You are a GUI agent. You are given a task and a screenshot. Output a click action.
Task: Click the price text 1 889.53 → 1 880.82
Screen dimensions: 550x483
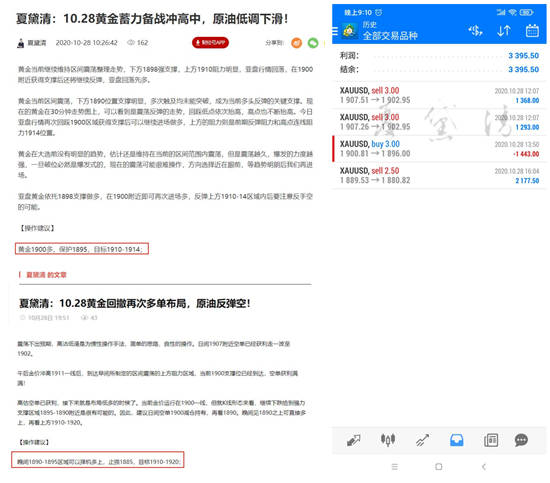(x=375, y=180)
